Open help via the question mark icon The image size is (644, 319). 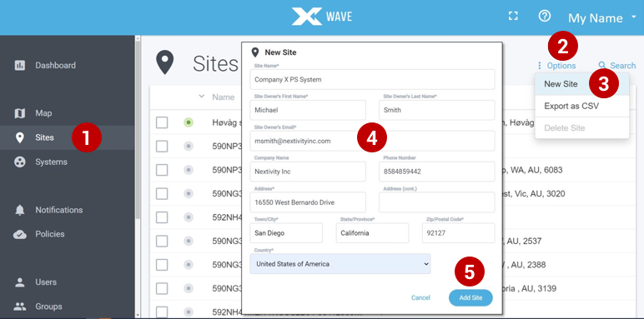tap(544, 16)
